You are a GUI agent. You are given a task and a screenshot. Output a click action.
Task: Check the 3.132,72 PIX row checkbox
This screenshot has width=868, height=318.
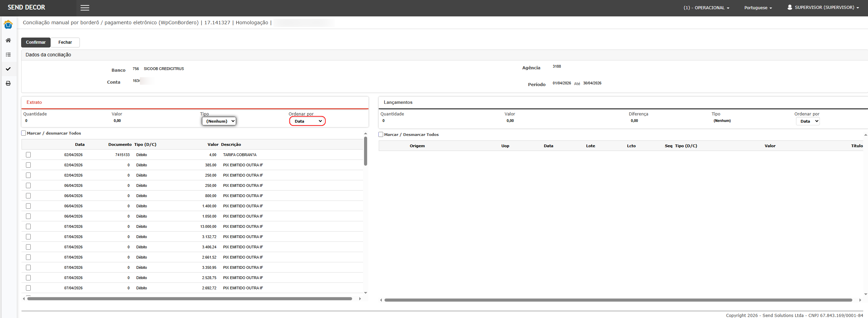click(28, 237)
